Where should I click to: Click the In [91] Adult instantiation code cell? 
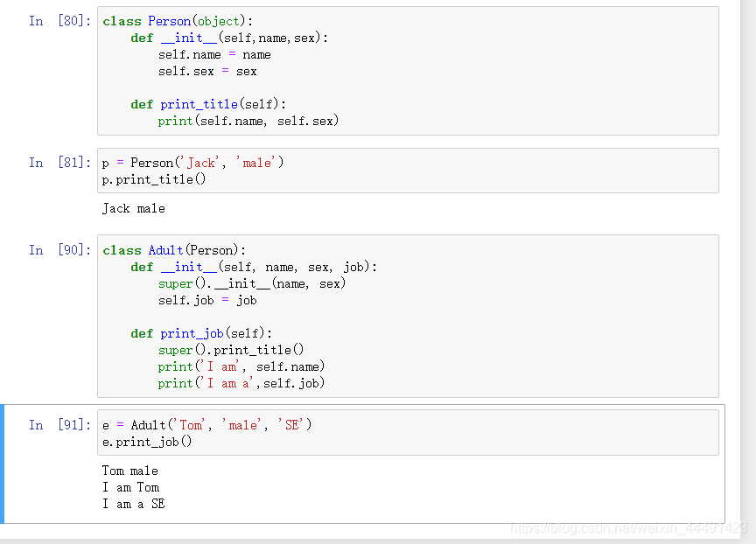click(x=408, y=432)
